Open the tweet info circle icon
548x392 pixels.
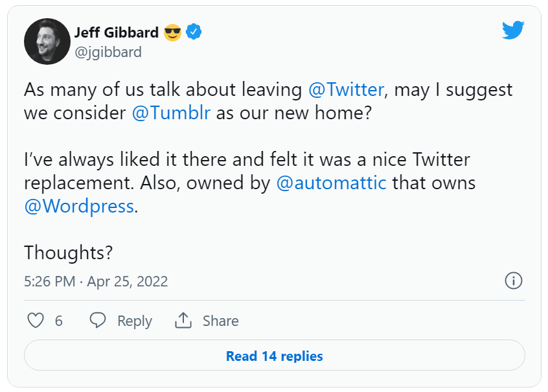tap(513, 281)
